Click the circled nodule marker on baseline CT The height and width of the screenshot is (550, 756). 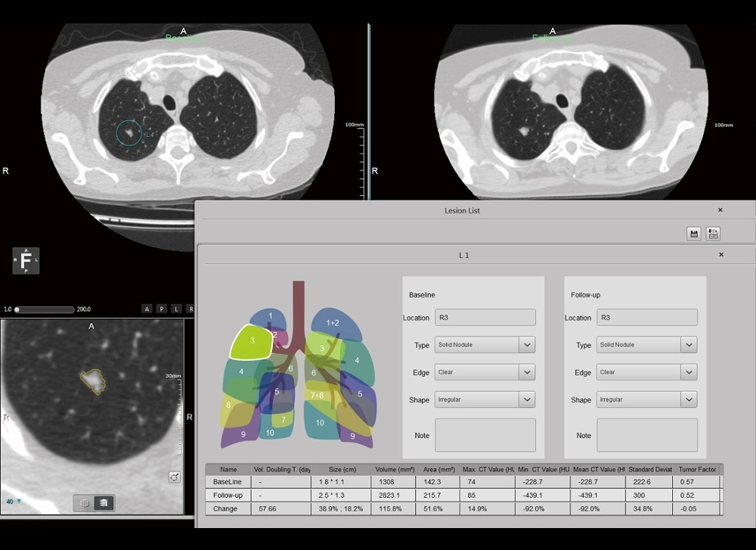pos(129,133)
